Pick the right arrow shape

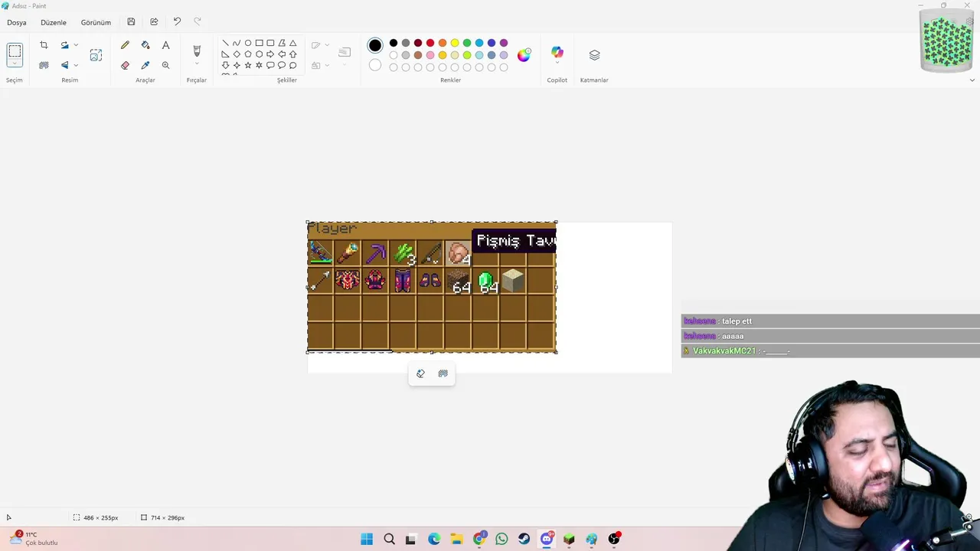pos(270,54)
